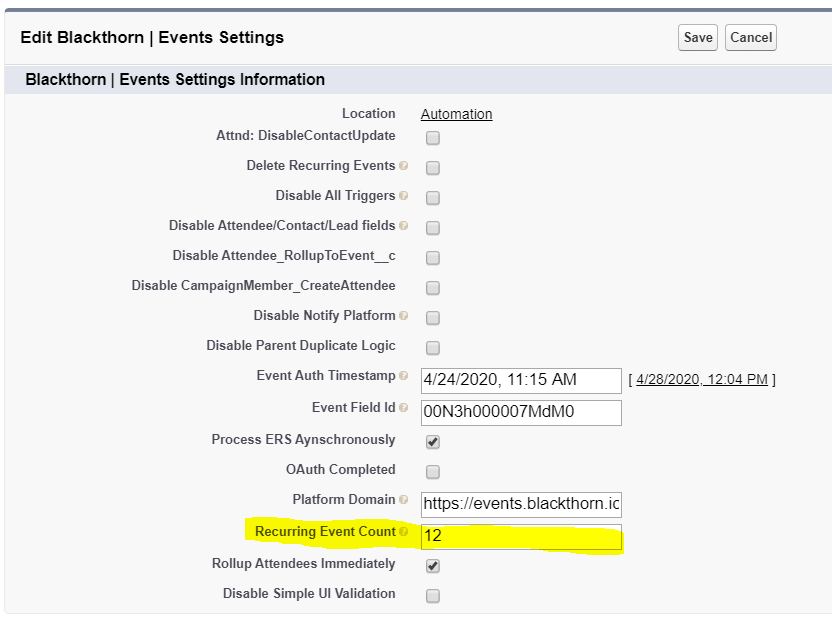Click the Events Settings Information section header
Screen dimensions: 832x643
175,80
